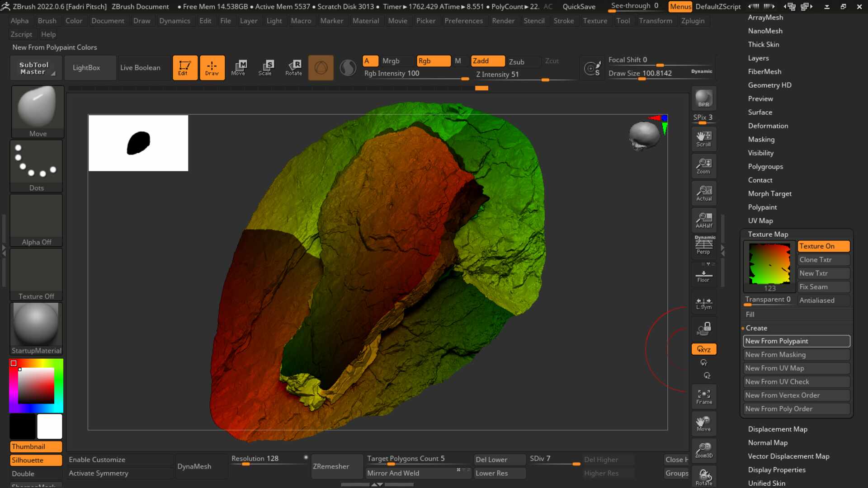
Task: Click the AAHalf zoom icon
Action: click(703, 220)
